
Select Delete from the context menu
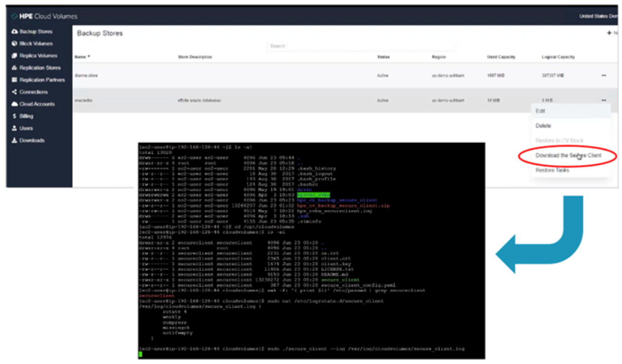[x=543, y=126]
